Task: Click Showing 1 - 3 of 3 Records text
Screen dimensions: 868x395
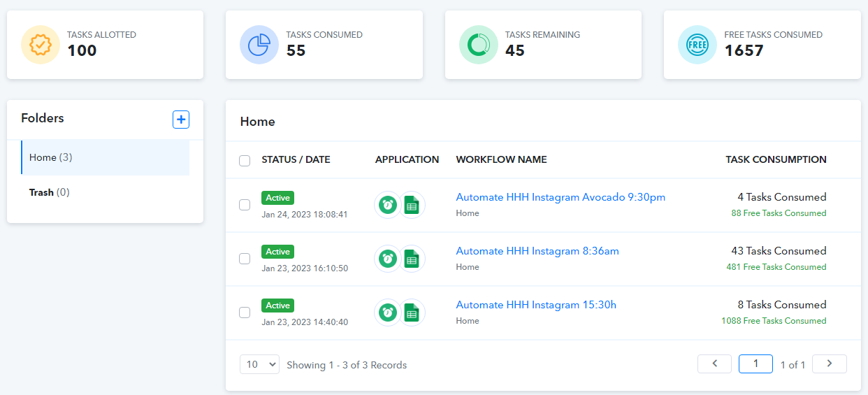Action: click(x=347, y=365)
